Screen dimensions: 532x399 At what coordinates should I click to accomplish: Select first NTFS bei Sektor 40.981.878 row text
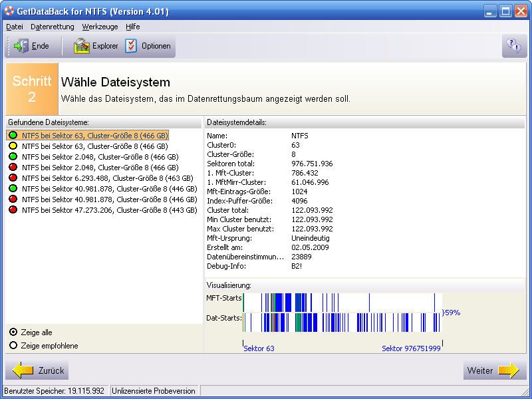pyautogui.click(x=110, y=189)
